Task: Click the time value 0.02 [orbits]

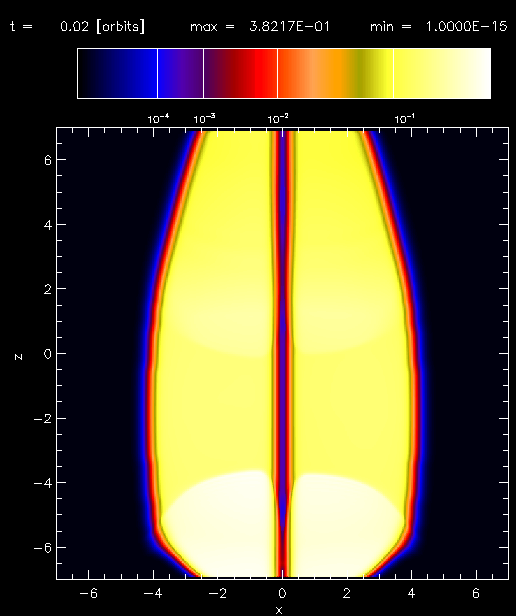Action: 103,27
